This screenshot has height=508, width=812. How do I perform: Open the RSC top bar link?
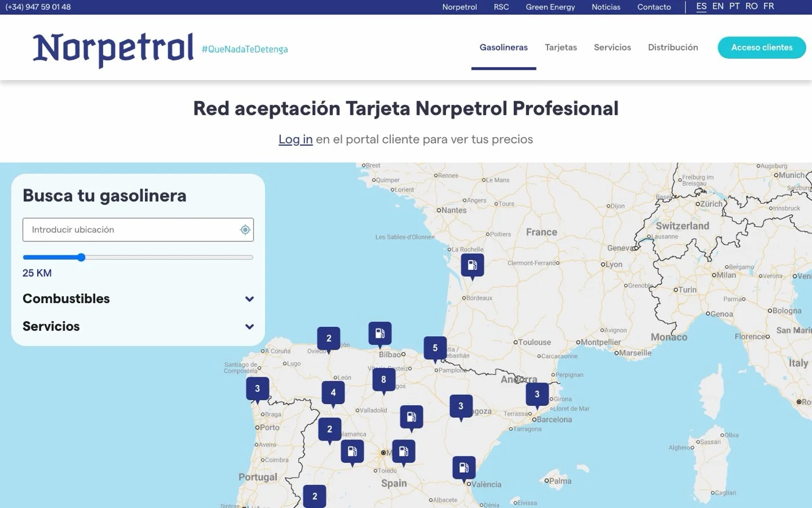click(x=501, y=7)
